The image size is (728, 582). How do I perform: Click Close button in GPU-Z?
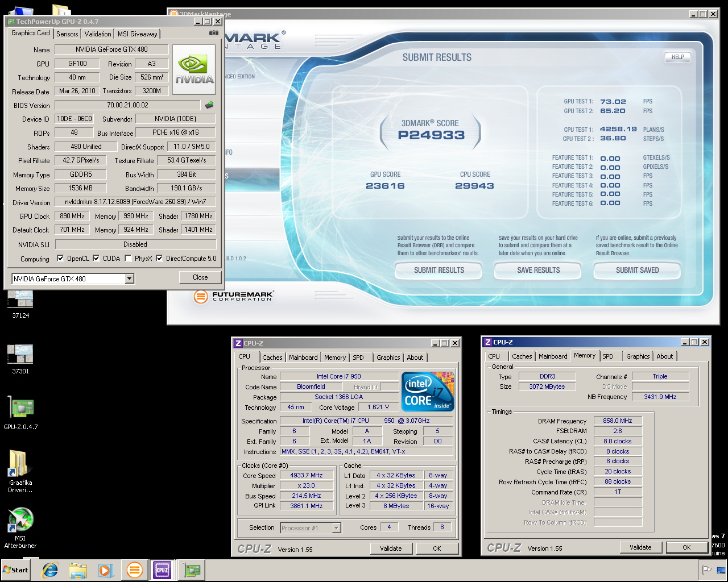[x=200, y=277]
